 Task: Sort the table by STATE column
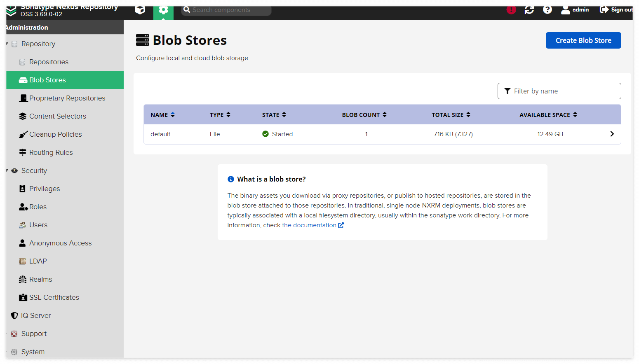click(274, 115)
